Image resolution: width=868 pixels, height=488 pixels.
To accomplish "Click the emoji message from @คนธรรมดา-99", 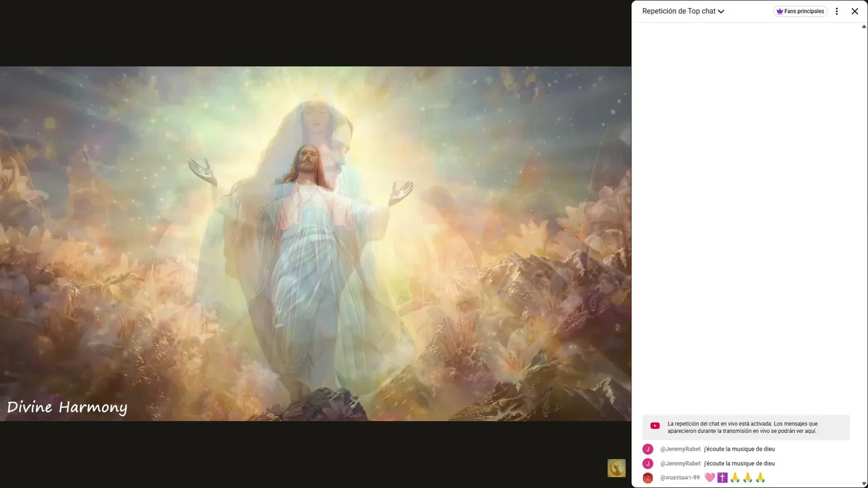I will coord(735,478).
